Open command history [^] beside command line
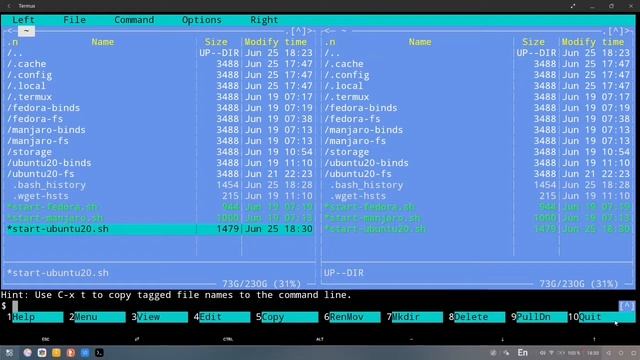The image size is (640, 360). click(627, 306)
